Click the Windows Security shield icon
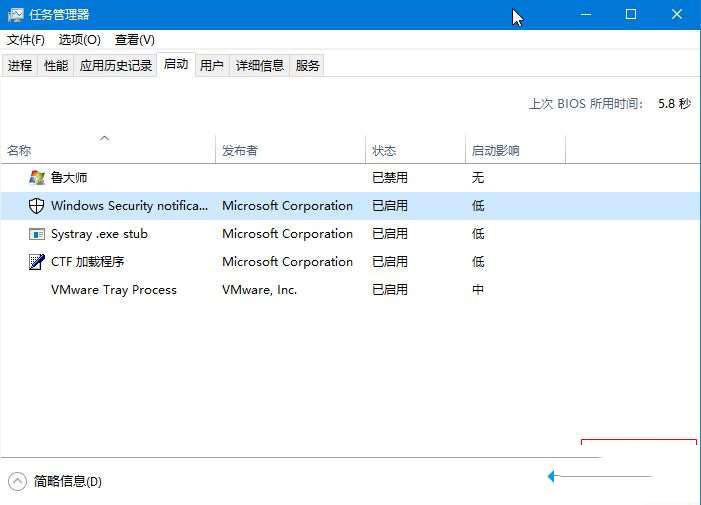Image resolution: width=701 pixels, height=505 pixels. click(x=36, y=206)
